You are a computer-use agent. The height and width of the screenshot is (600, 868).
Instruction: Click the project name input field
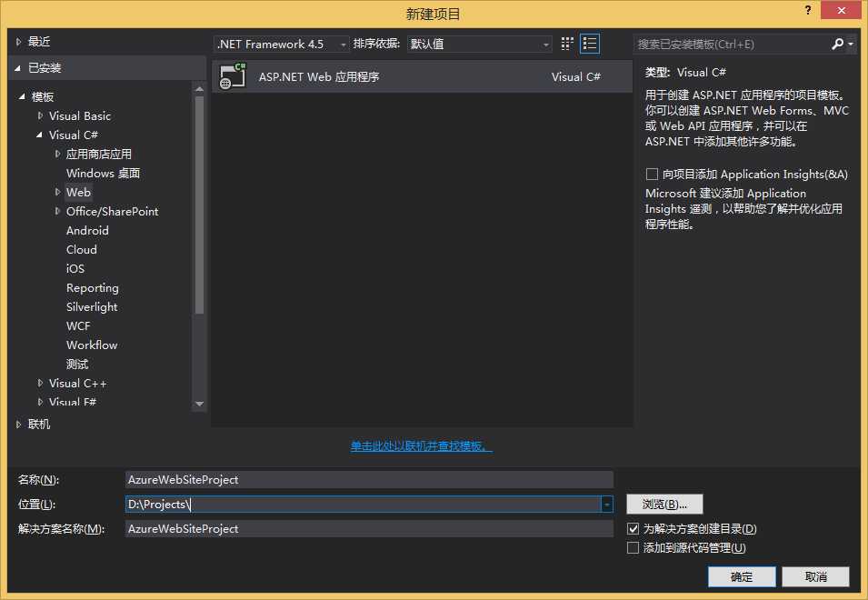pyautogui.click(x=369, y=480)
